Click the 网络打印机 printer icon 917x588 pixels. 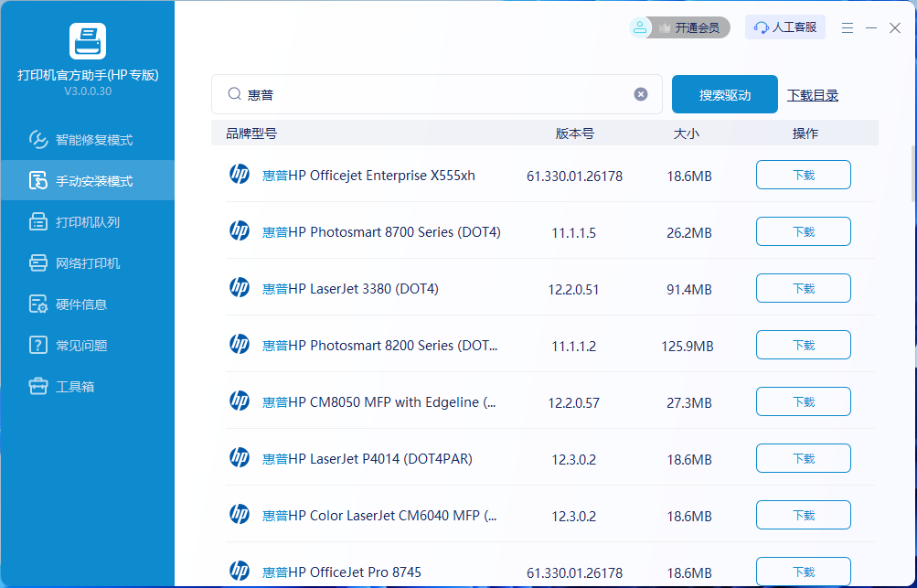click(38, 263)
